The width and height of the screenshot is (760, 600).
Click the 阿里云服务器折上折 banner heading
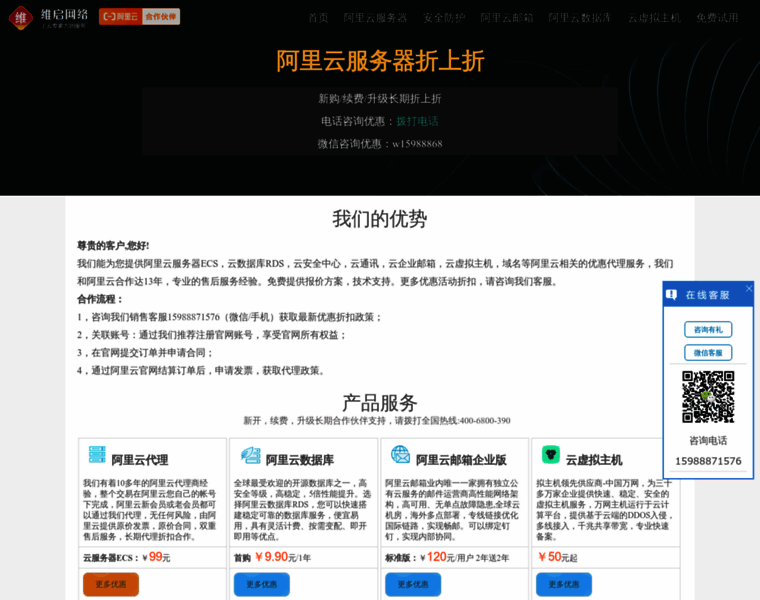point(380,61)
